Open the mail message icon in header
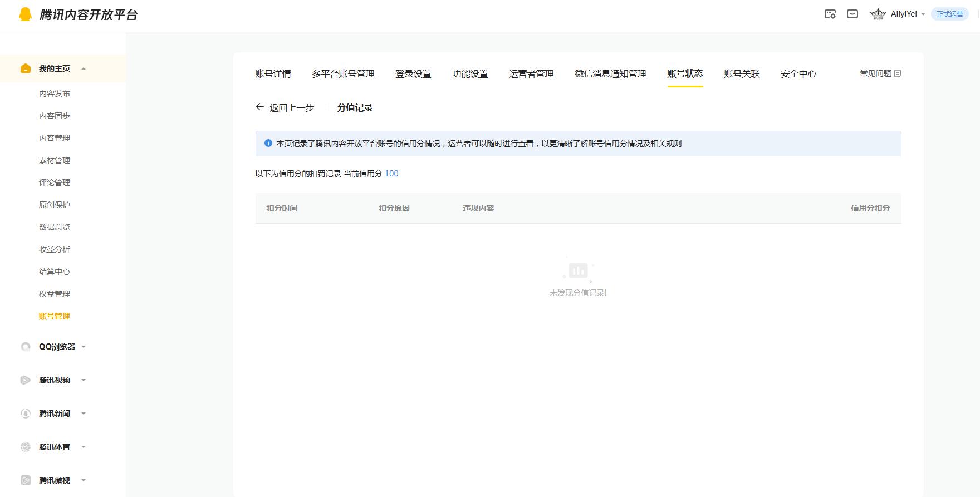The height and width of the screenshot is (497, 980). (x=852, y=14)
